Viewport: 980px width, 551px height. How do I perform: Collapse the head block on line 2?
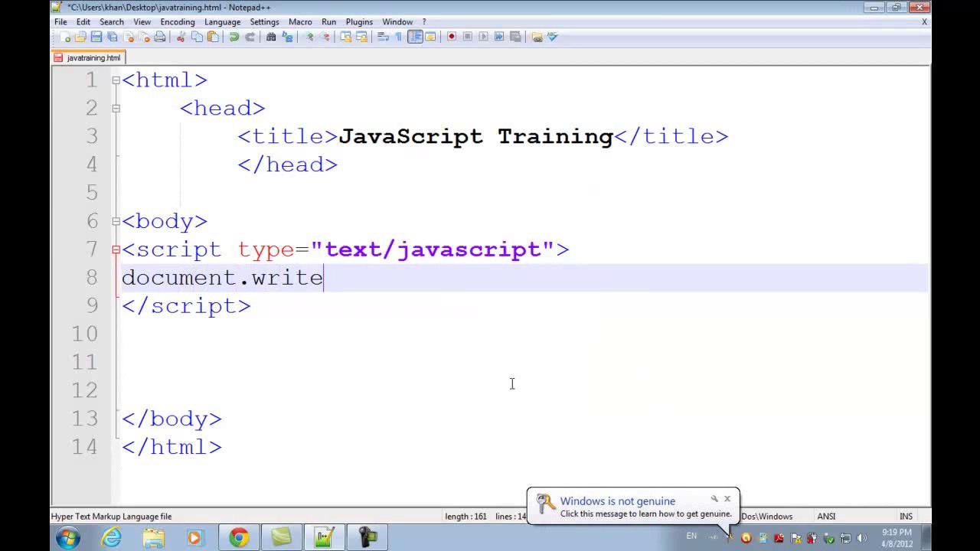pyautogui.click(x=116, y=108)
